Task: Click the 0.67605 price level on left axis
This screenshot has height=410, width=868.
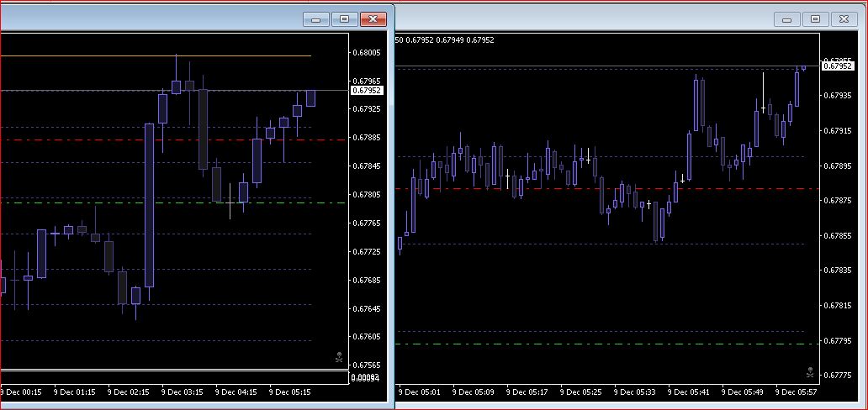Action: click(367, 337)
